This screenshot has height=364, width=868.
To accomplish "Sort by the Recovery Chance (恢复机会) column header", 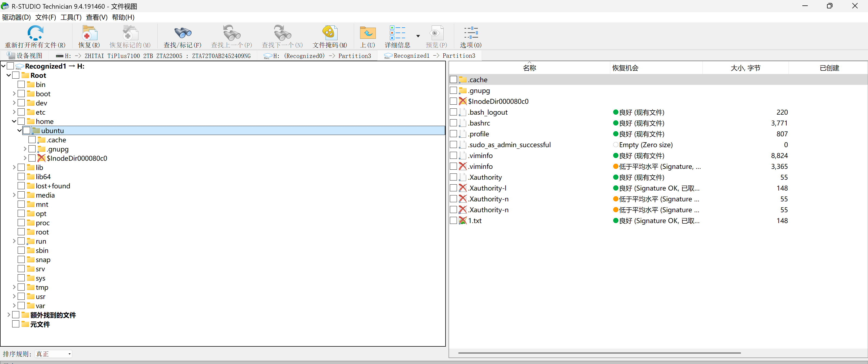I will 625,68.
